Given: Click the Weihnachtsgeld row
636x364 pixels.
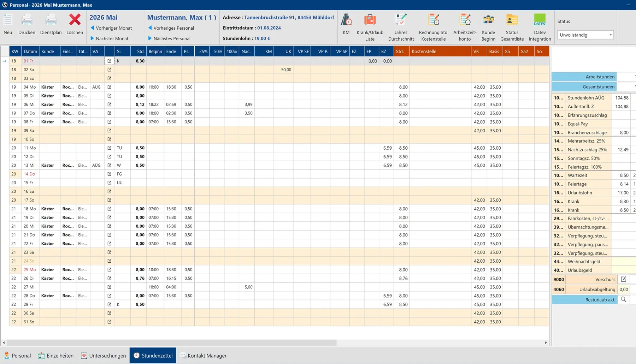Looking at the screenshot, I should [594, 262].
